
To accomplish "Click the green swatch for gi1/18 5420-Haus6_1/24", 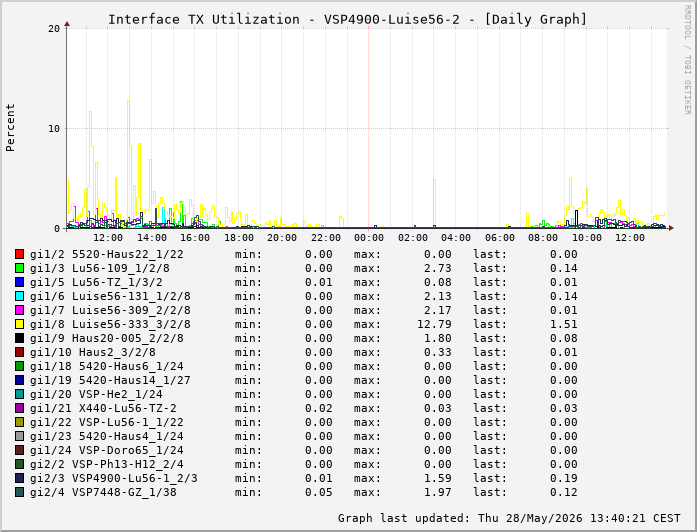I will tap(19, 366).
